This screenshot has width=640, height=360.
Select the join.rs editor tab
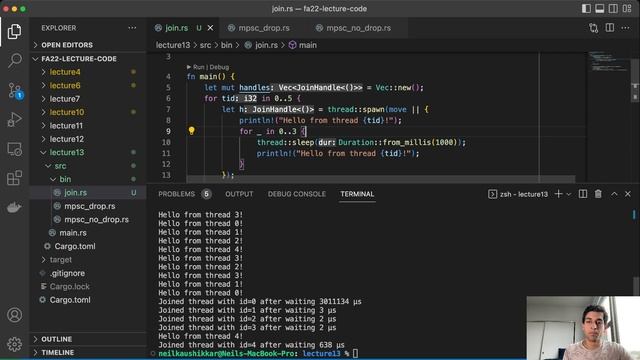[x=176, y=28]
